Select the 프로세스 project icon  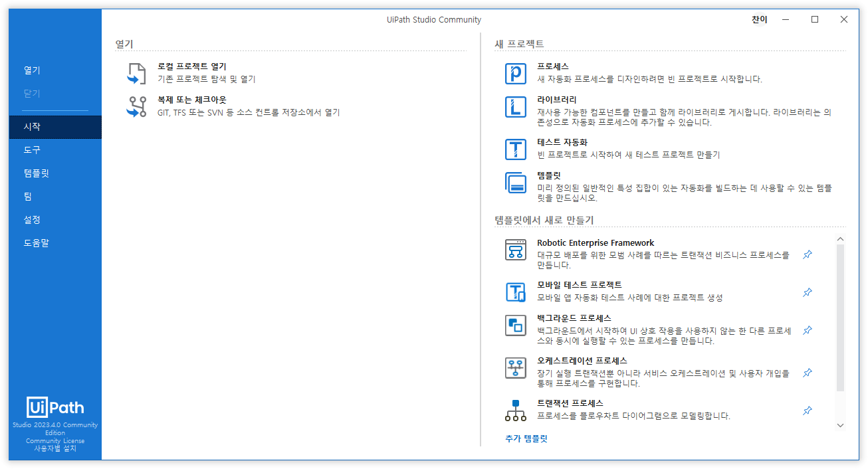tap(516, 74)
